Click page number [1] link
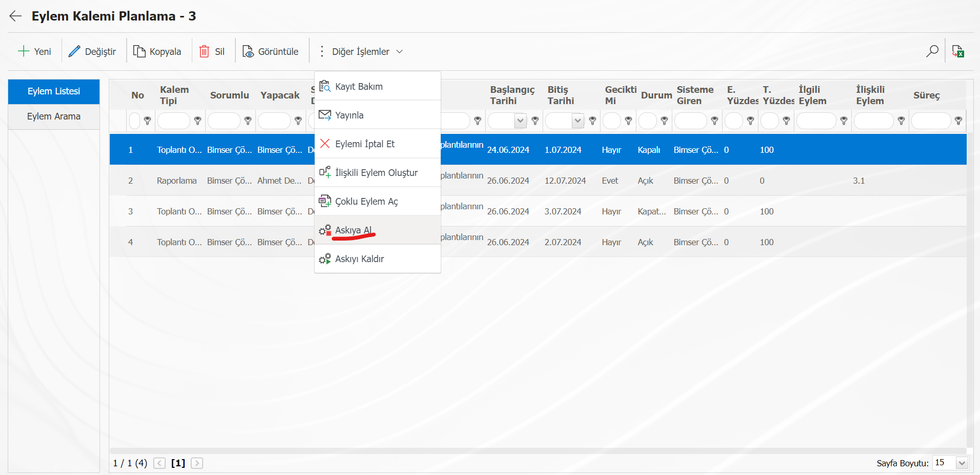 click(x=178, y=463)
